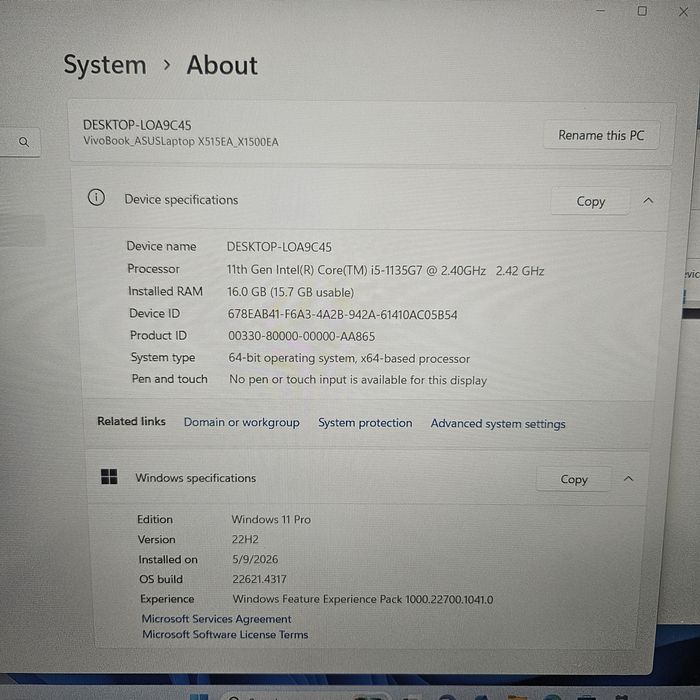Click the Windows specifications header label

click(x=196, y=478)
